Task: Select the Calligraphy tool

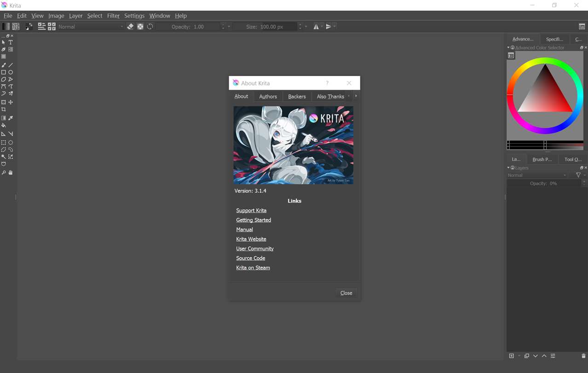Action: coord(4,49)
